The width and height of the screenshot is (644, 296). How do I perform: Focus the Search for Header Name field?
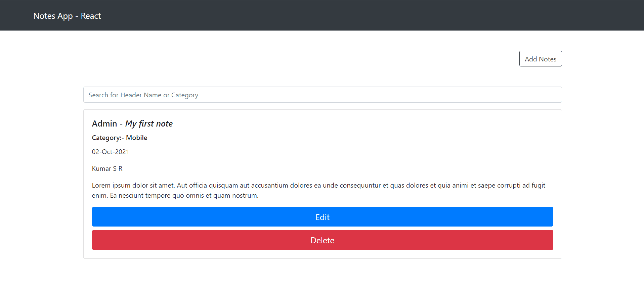coord(323,95)
